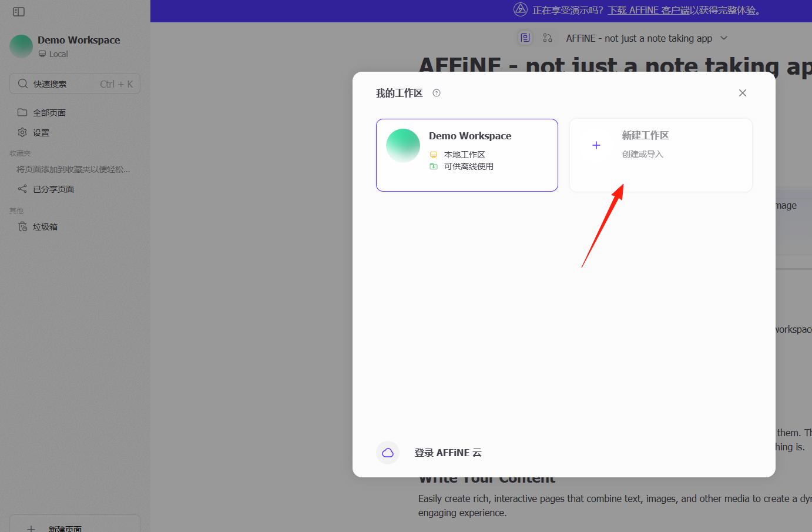Close the 我的工作区 dialog
The width and height of the screenshot is (812, 532).
743,93
